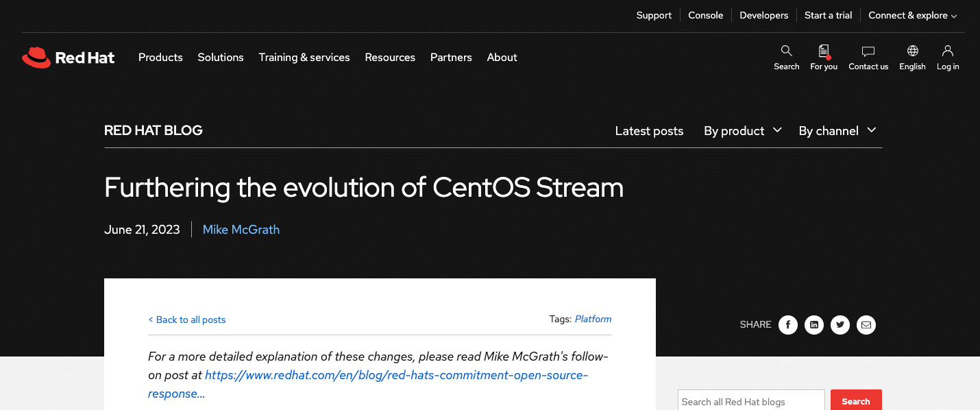Screen dimensions: 980x410
Task: Go Back to all posts
Action: (187, 319)
